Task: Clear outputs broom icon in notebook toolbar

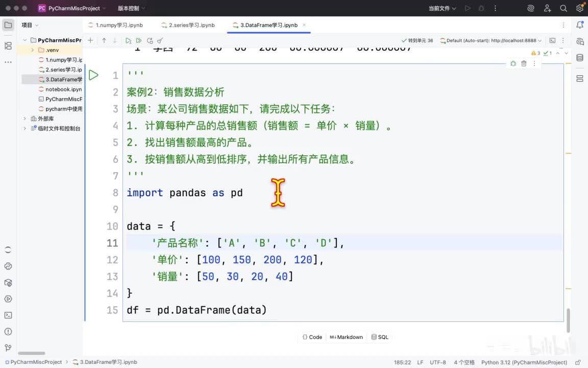Action: 160,40
